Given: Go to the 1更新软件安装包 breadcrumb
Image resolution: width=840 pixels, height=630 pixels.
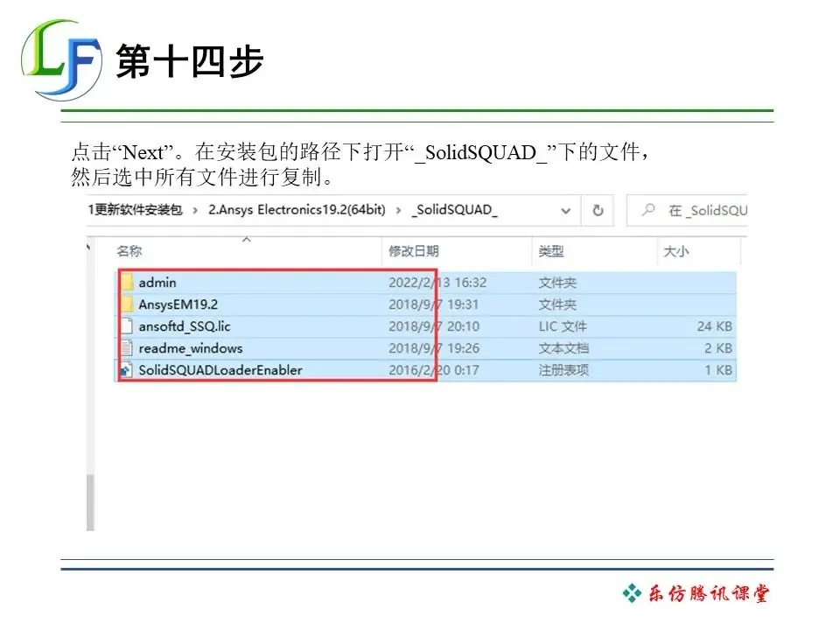Looking at the screenshot, I should [135, 210].
